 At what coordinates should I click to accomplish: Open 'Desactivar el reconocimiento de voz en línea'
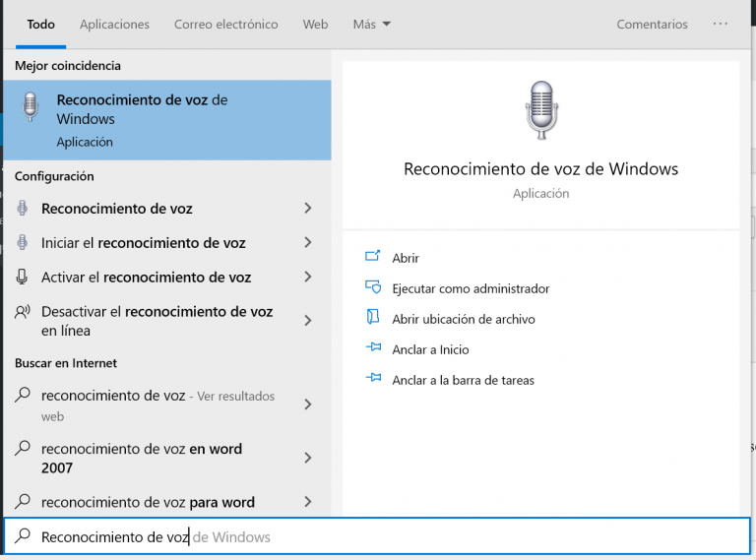point(166,321)
